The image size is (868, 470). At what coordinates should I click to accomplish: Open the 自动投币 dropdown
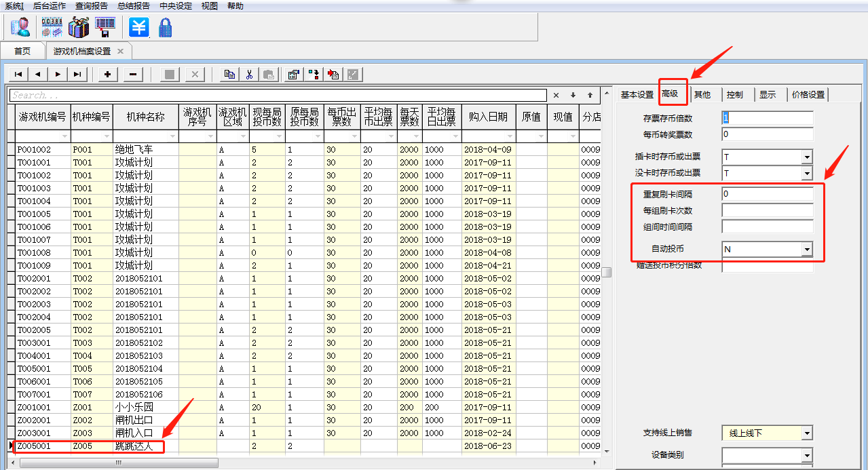(x=807, y=250)
